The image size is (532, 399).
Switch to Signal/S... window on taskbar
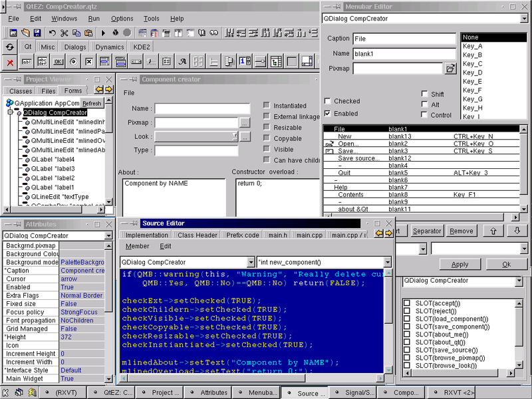[353, 392]
